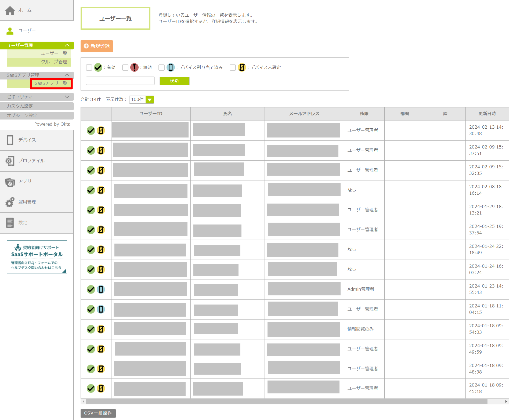Click the 新規登録 button

tap(97, 46)
